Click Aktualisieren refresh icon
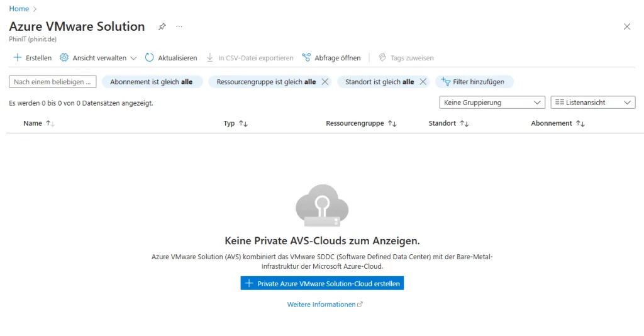 pyautogui.click(x=150, y=58)
